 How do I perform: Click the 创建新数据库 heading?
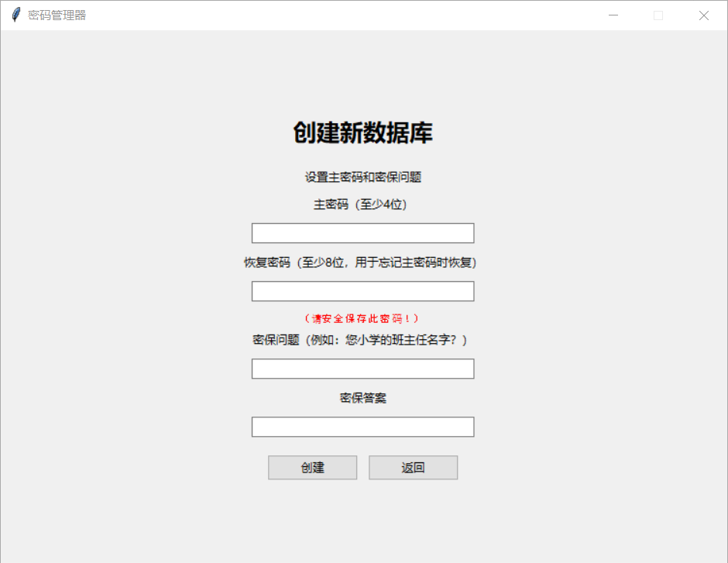pos(362,133)
